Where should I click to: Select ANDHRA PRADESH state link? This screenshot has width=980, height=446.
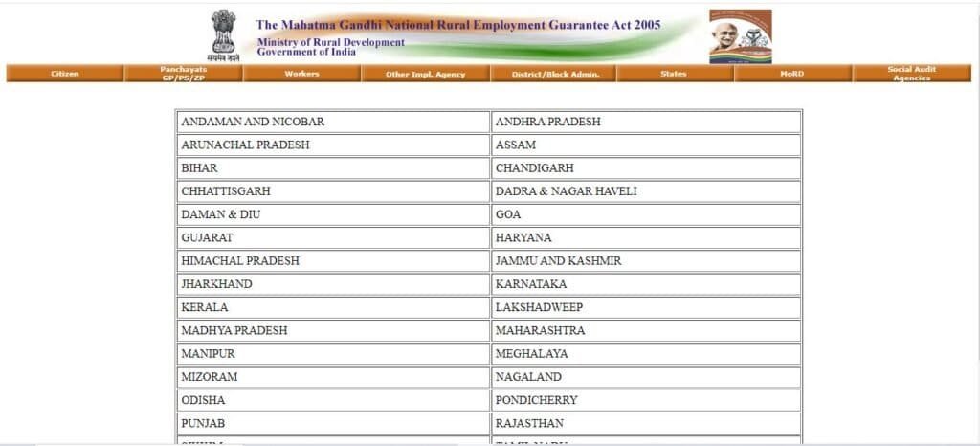tap(547, 122)
